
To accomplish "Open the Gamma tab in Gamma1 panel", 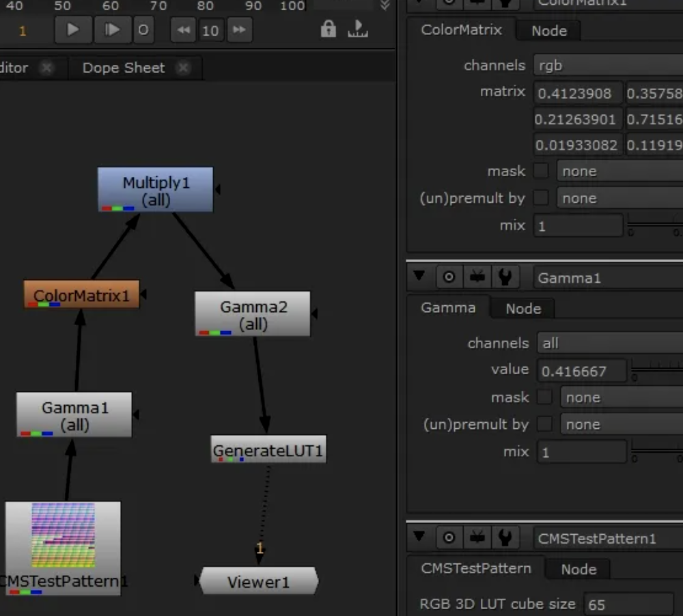I will 448,308.
